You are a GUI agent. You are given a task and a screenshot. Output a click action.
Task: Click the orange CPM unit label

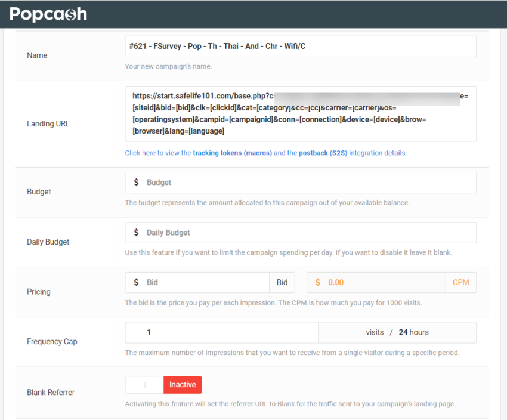click(x=462, y=282)
